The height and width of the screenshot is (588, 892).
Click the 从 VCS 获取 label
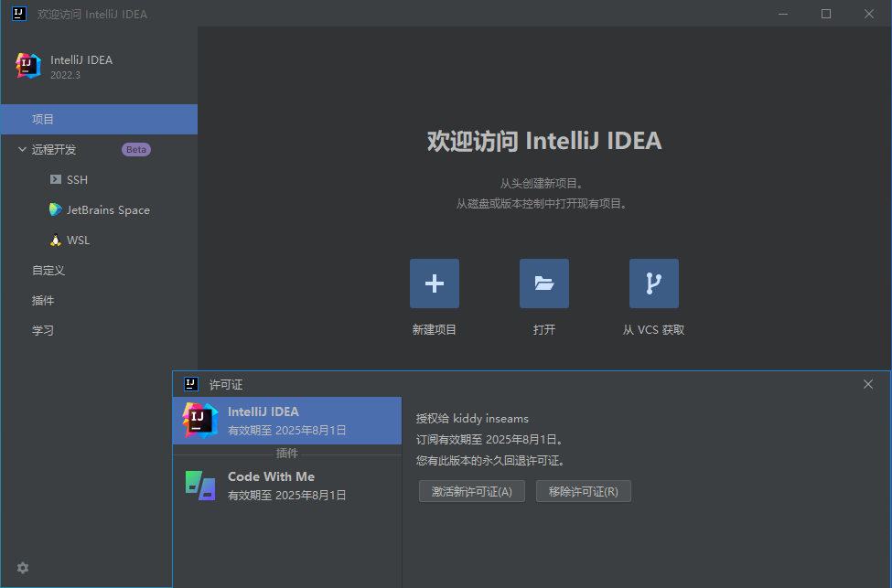[653, 330]
